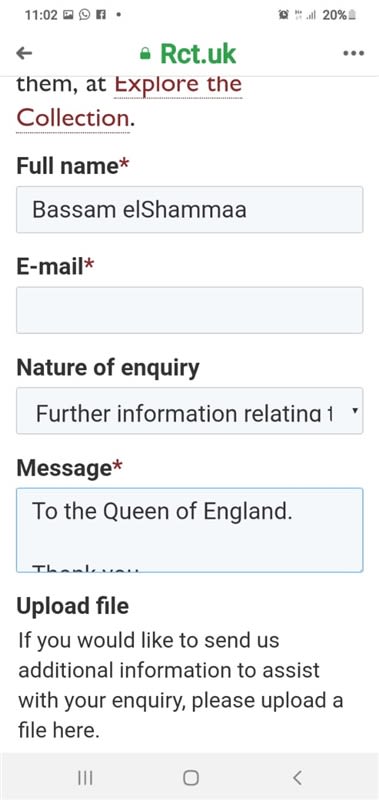Tap the Android home button

click(190, 778)
